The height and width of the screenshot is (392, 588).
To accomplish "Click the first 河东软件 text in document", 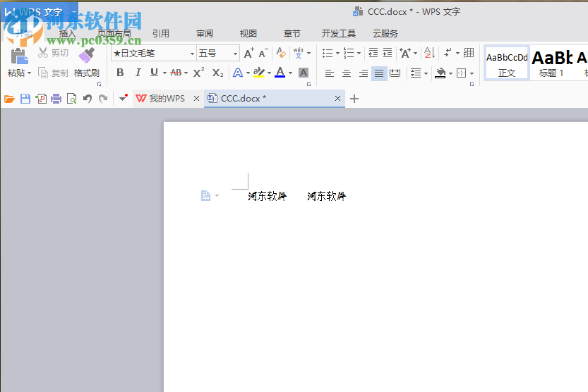I will pyautogui.click(x=267, y=196).
